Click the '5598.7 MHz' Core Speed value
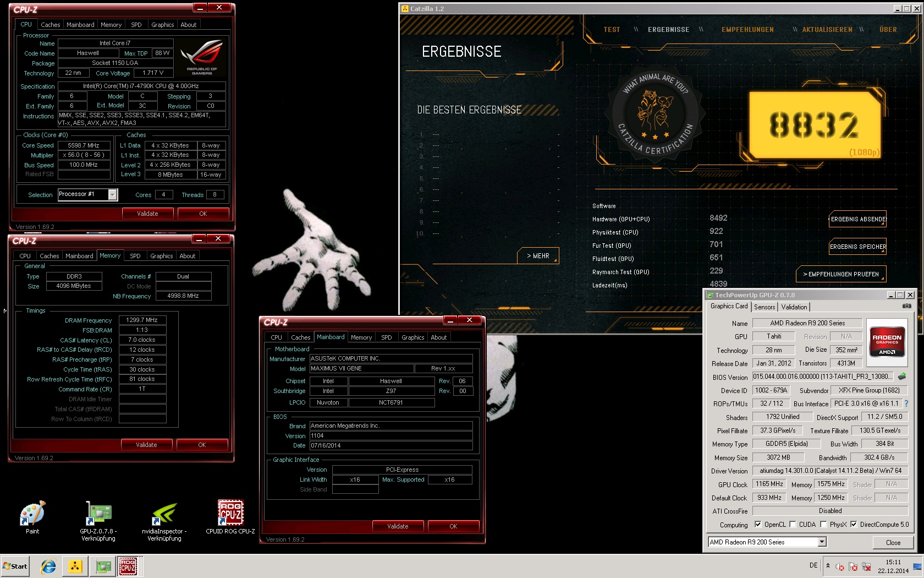Image resolution: width=924 pixels, height=578 pixels. click(x=84, y=145)
